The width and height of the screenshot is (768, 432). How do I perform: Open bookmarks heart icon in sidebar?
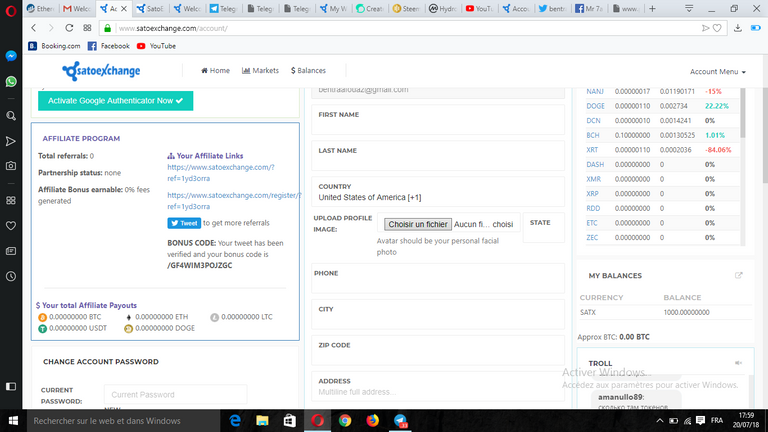tap(11, 226)
